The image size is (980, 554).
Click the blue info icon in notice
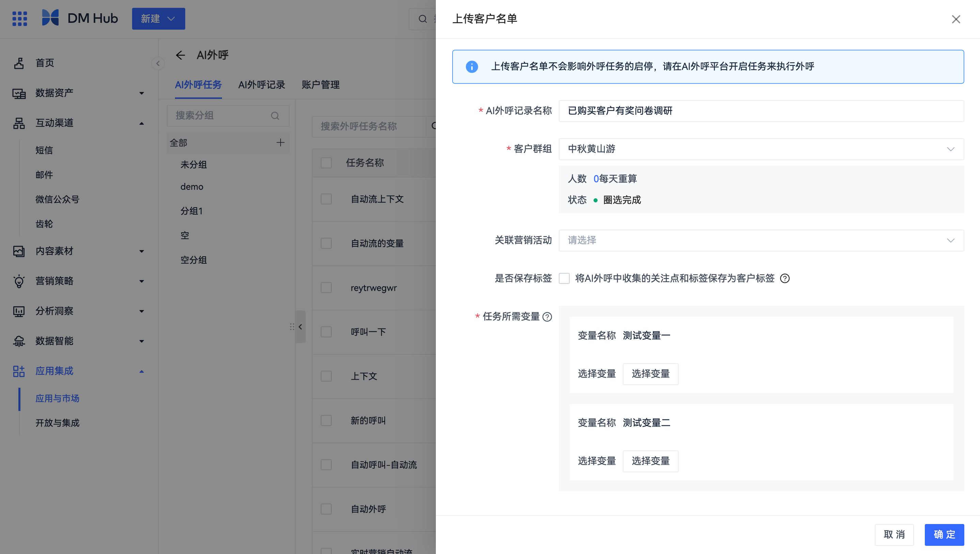[472, 67]
